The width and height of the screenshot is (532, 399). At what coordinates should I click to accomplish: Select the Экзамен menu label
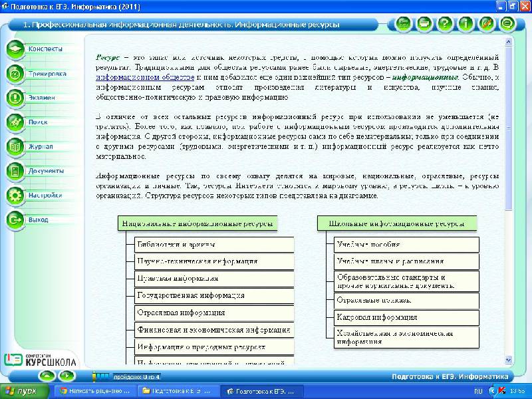point(41,98)
